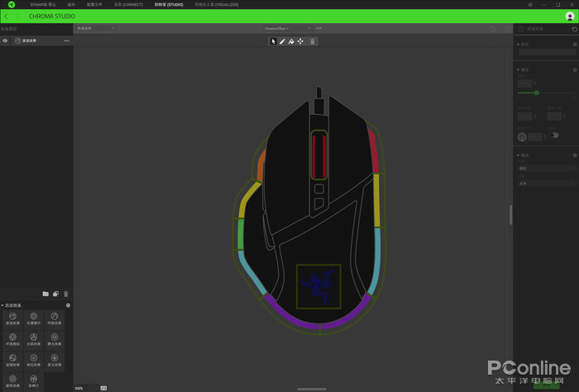Select the arrow selection tool
The width and height of the screenshot is (579, 392).
[273, 41]
